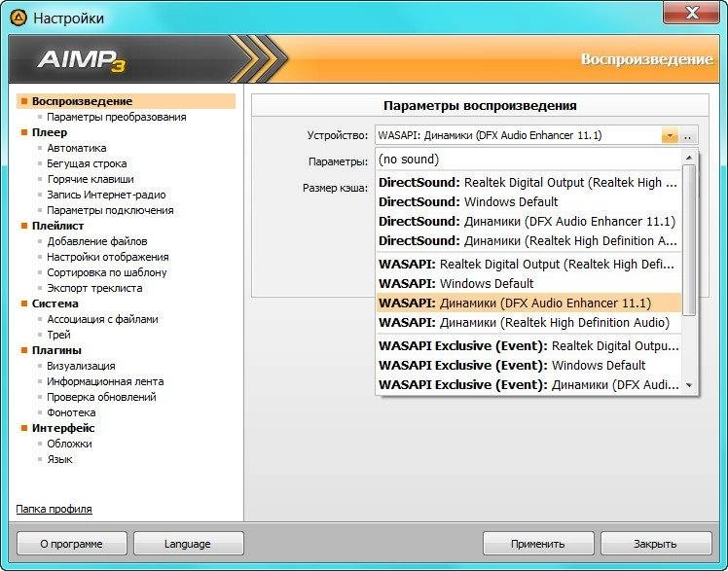The image size is (728, 571).
Task: Open Визуализация plugin settings
Action: coord(81,366)
